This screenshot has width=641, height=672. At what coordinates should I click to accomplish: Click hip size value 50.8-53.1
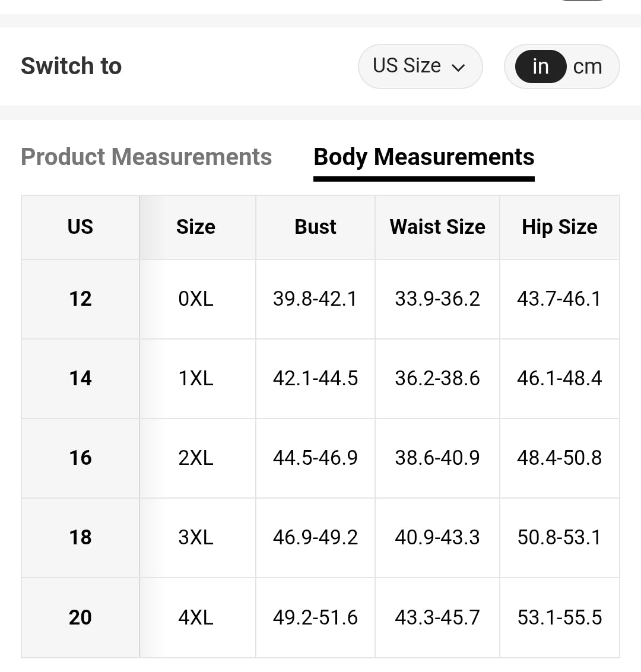coord(559,537)
